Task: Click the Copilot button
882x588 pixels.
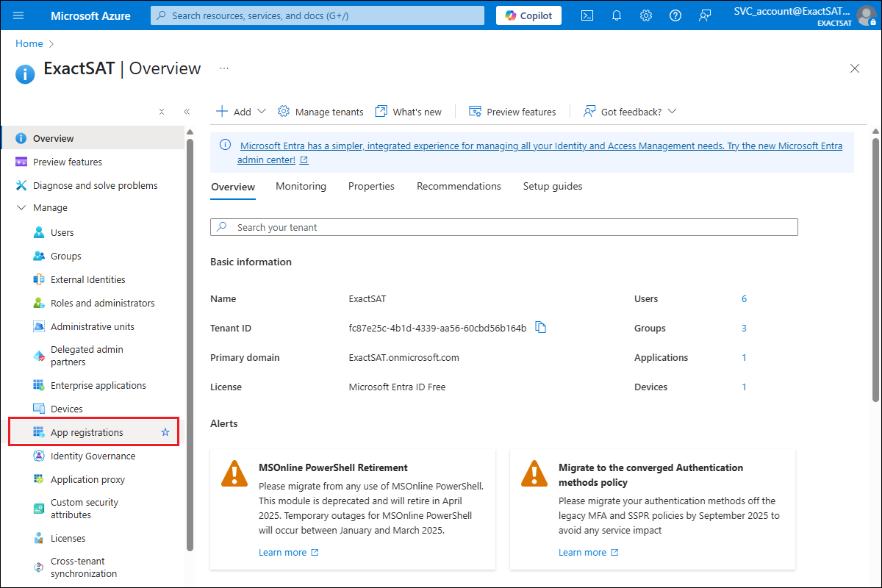Action: pos(528,15)
